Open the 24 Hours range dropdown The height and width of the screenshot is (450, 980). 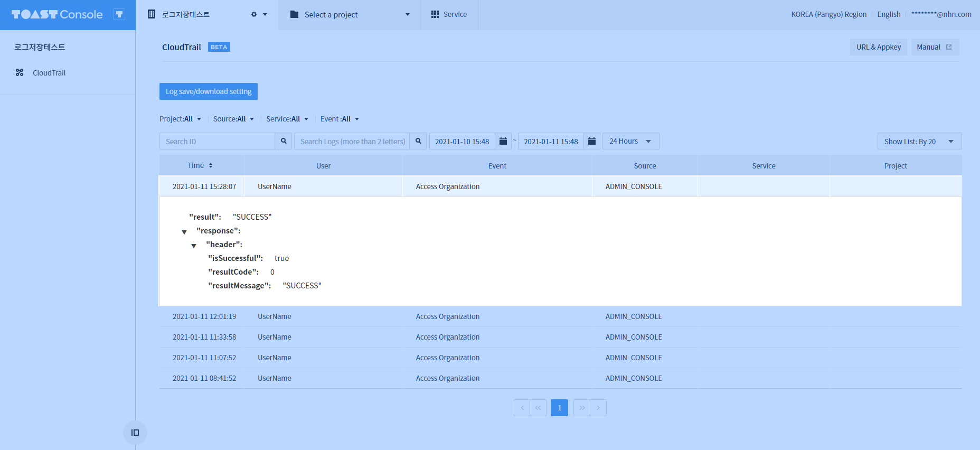[630, 141]
